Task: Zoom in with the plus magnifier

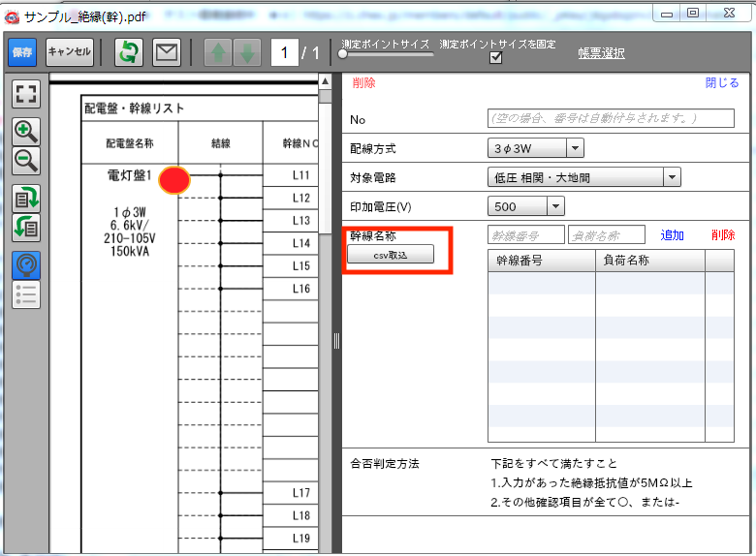Action: tap(26, 131)
